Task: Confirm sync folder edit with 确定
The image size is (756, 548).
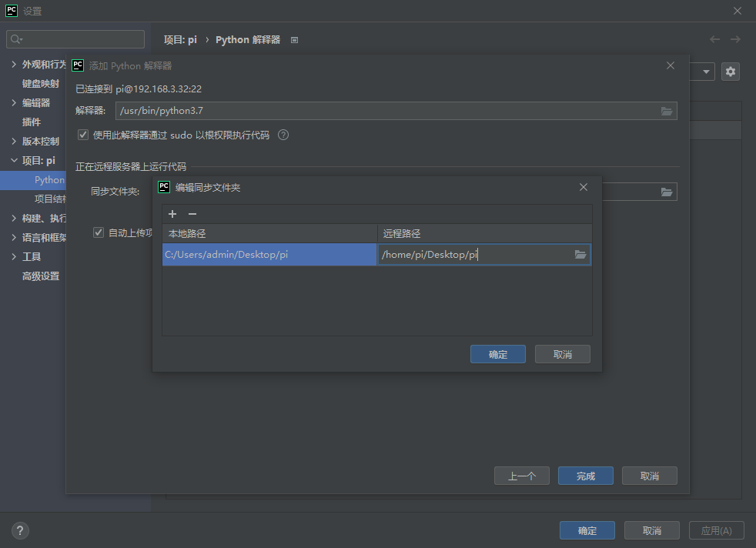Action: (497, 354)
